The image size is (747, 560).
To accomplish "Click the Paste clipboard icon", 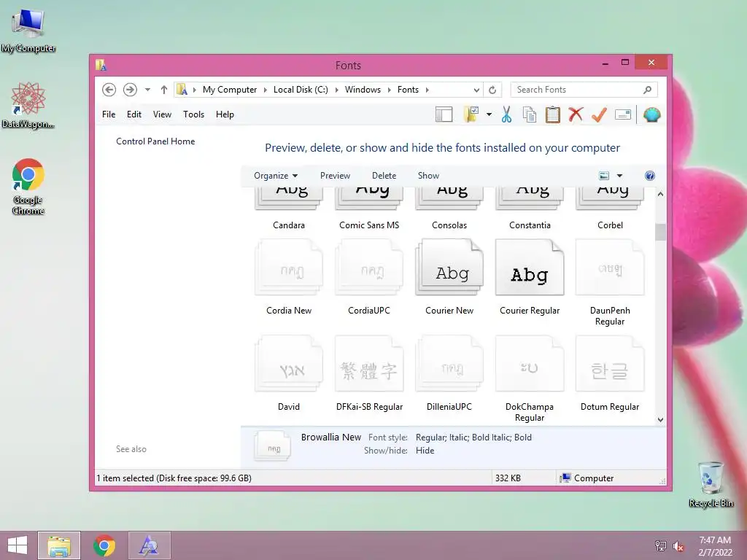I will click(x=553, y=114).
